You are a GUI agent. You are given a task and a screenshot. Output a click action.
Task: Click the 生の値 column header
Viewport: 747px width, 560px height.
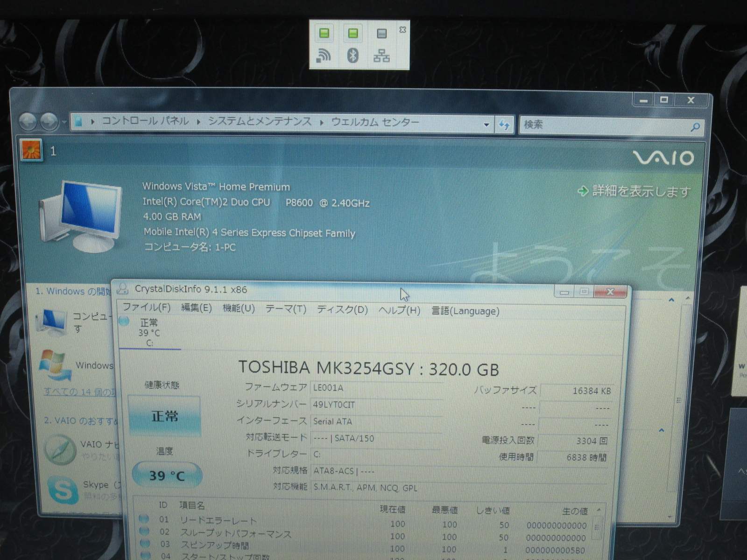[x=575, y=511]
